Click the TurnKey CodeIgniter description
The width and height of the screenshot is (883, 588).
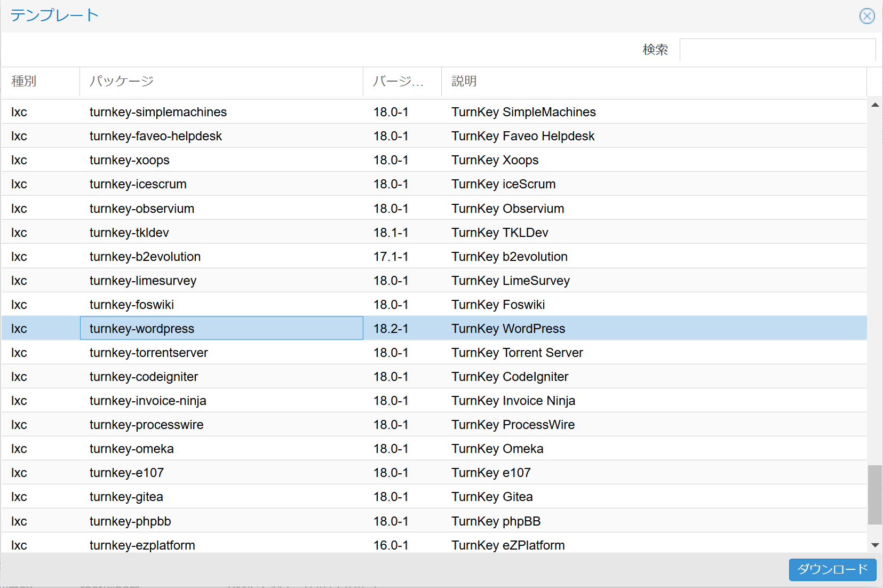[510, 377]
